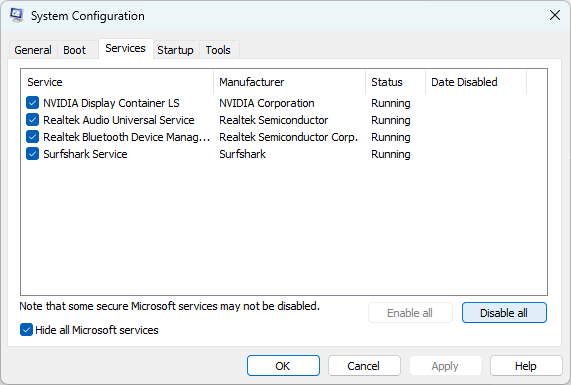Go to the Tools tab
Image resolution: width=571 pixels, height=385 pixels.
point(218,50)
